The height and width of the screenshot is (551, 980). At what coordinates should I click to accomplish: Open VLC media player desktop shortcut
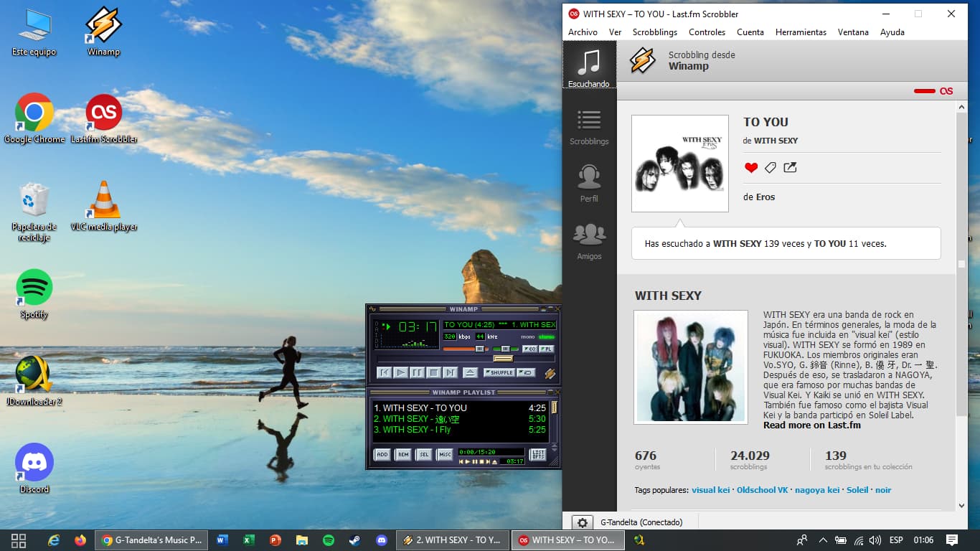click(x=104, y=207)
